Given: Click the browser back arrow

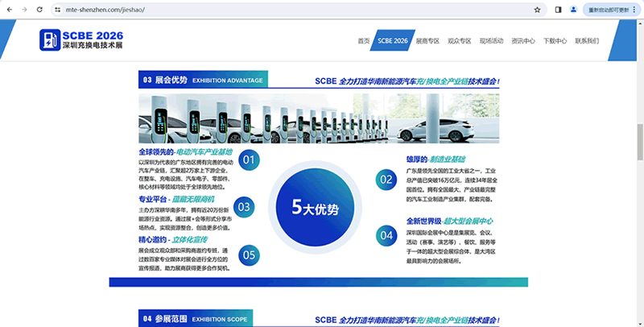Looking at the screenshot, I should click(x=8, y=10).
